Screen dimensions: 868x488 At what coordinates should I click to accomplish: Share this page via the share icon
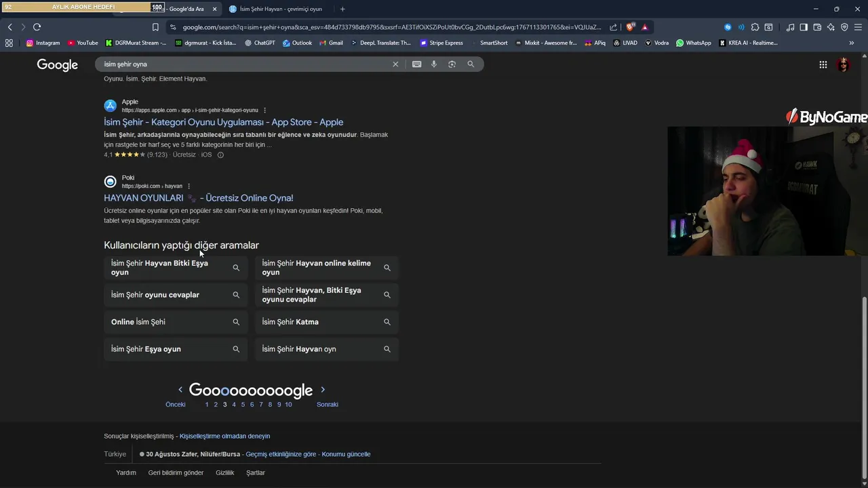coord(614,27)
